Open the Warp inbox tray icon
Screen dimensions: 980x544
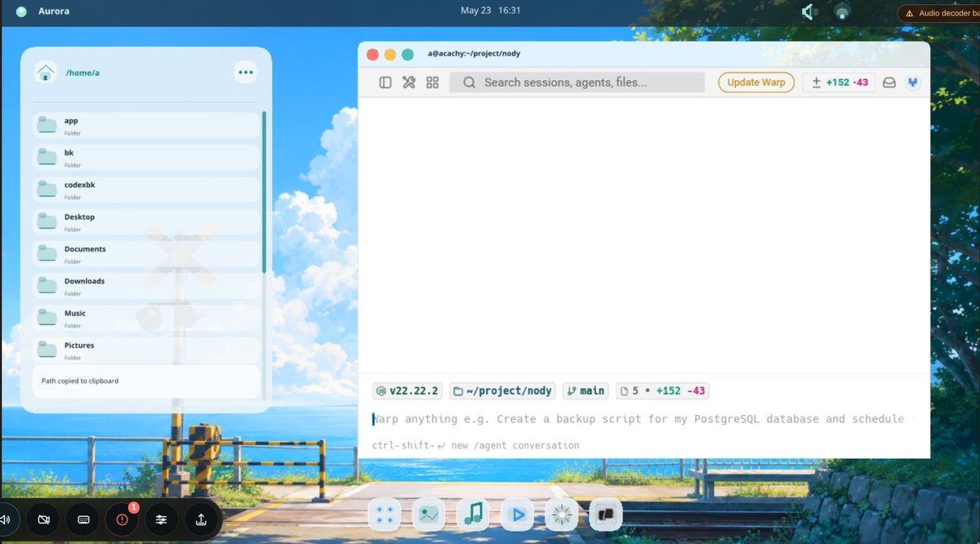click(x=889, y=82)
